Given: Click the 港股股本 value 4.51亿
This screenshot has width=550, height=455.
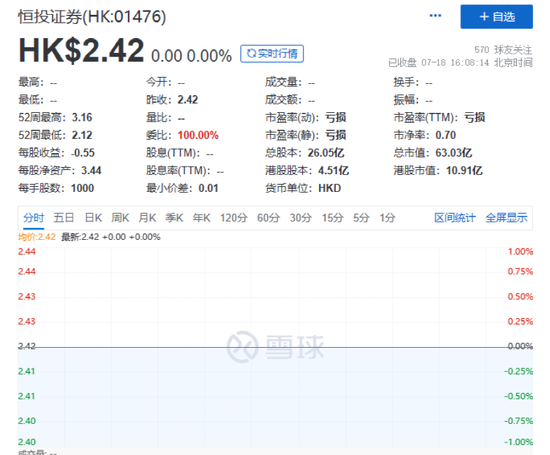Looking at the screenshot, I should 333,170.
